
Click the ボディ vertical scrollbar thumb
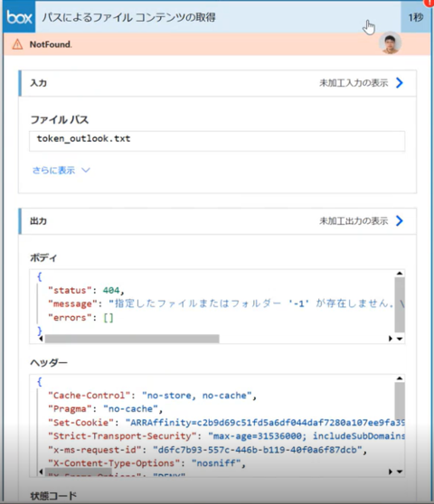tap(400, 304)
